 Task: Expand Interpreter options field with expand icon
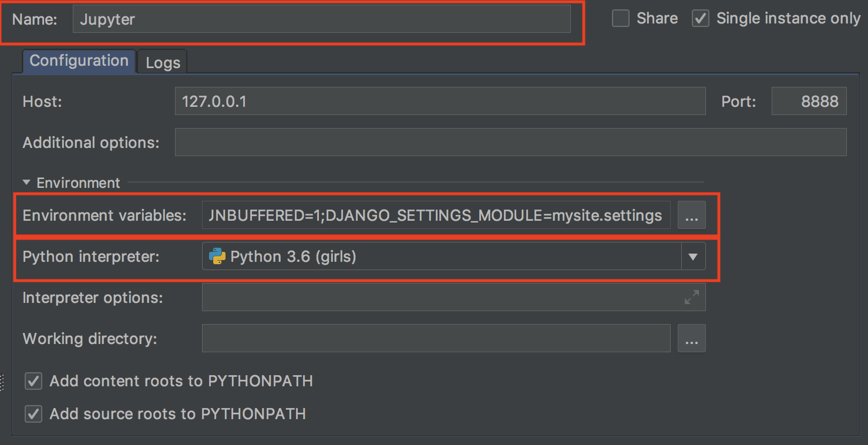pyautogui.click(x=692, y=298)
